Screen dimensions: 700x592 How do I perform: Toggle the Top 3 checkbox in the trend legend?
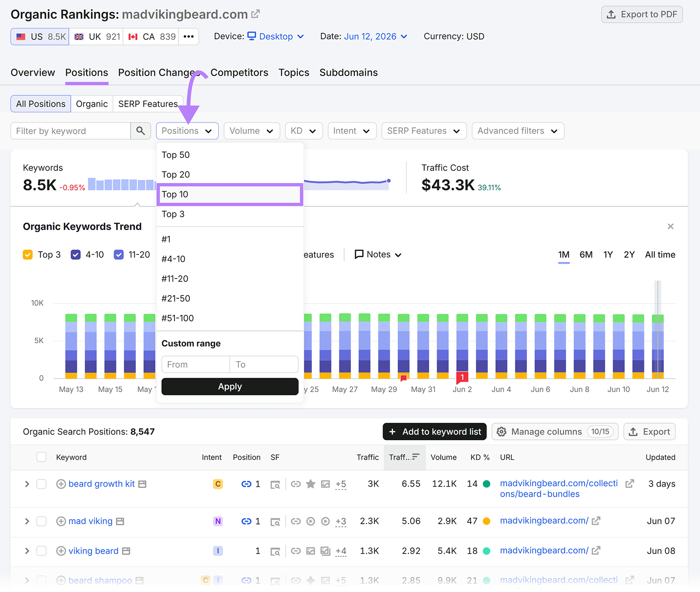tap(28, 254)
